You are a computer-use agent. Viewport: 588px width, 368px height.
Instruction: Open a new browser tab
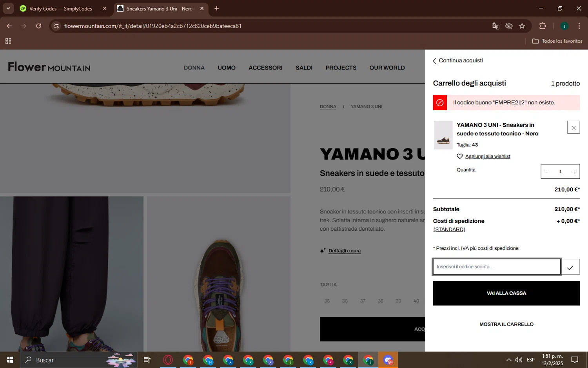[x=216, y=9]
